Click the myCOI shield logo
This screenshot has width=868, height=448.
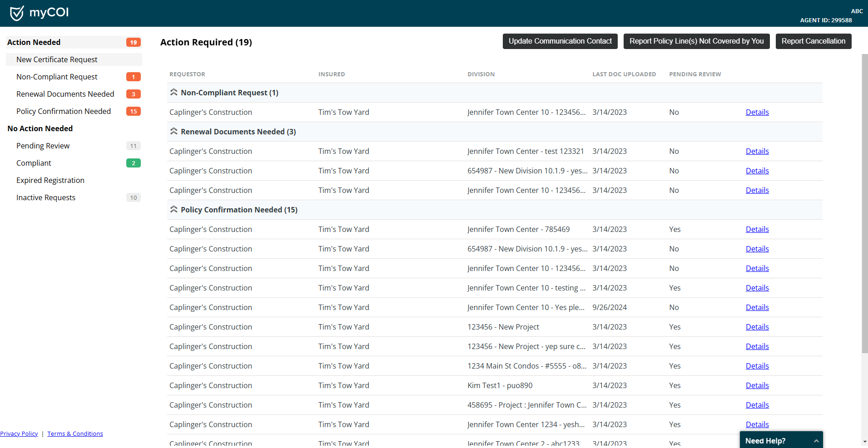coord(17,13)
